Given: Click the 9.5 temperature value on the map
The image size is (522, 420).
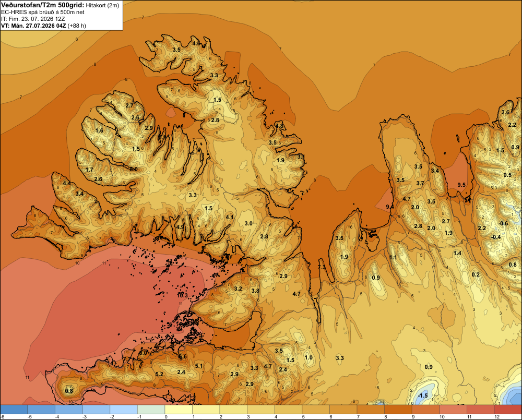Looking at the screenshot, I should tap(461, 185).
